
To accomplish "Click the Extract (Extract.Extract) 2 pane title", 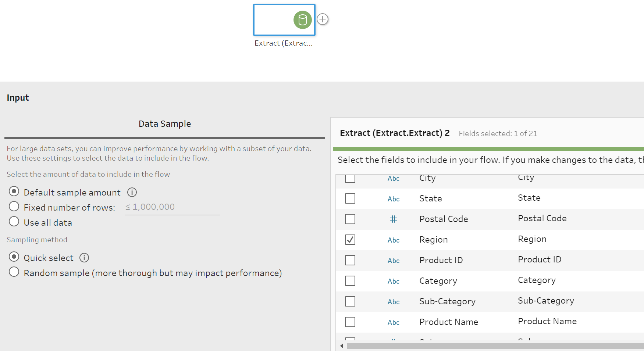I will tap(395, 133).
